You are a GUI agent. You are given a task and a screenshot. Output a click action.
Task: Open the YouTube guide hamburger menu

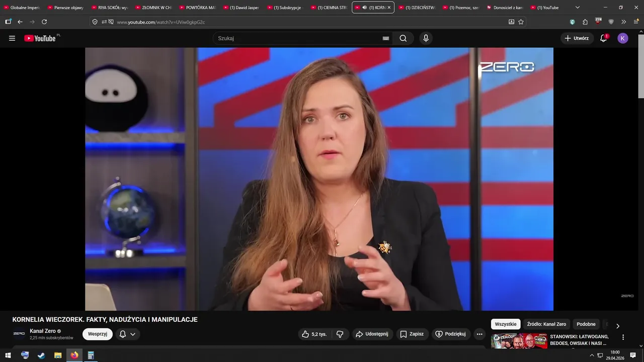coord(12,38)
